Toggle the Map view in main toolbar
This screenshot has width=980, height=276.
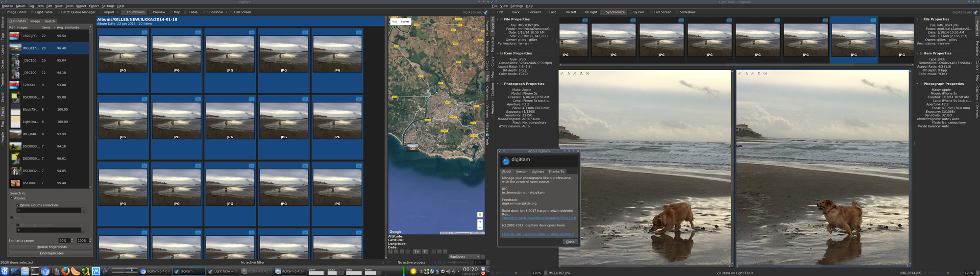[175, 12]
